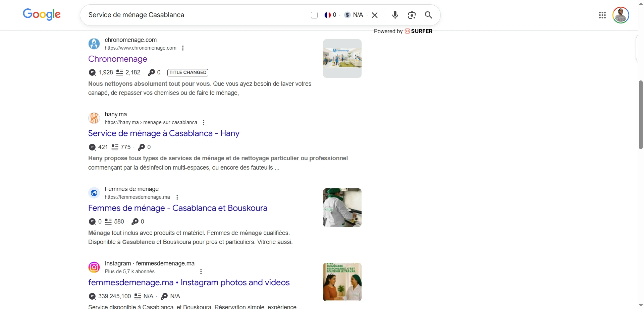This screenshot has width=644, height=309.
Task: Open more options for hany.ma result
Action: click(x=204, y=122)
